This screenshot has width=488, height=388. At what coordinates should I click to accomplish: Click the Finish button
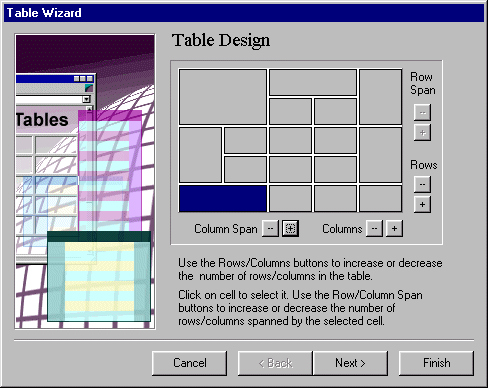pyautogui.click(x=436, y=363)
